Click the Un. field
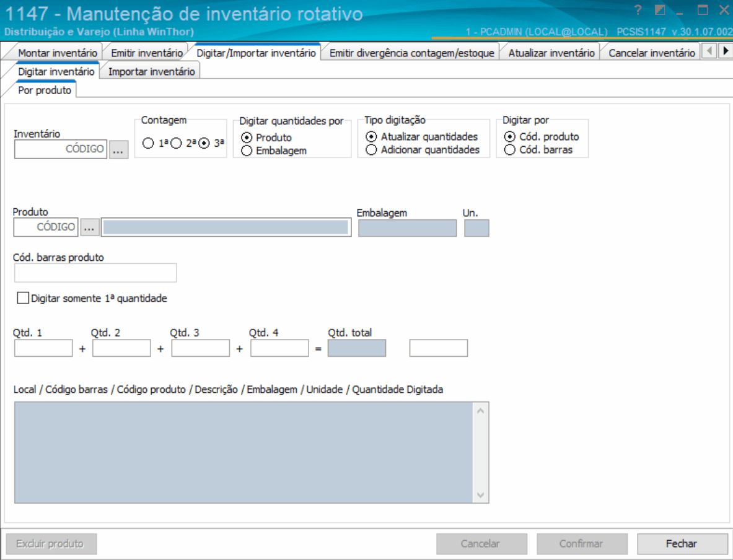The height and width of the screenshot is (560, 733). tap(476, 228)
